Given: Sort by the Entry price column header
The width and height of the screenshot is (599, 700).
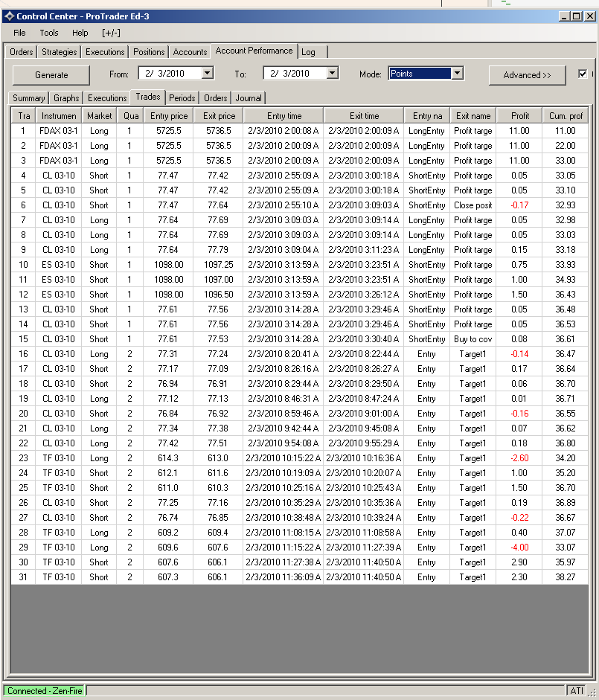Looking at the screenshot, I should point(169,116).
